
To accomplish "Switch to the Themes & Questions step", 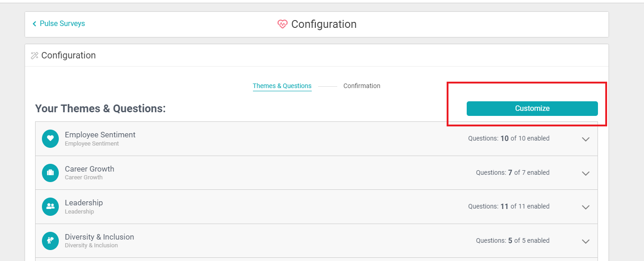I will (x=282, y=86).
